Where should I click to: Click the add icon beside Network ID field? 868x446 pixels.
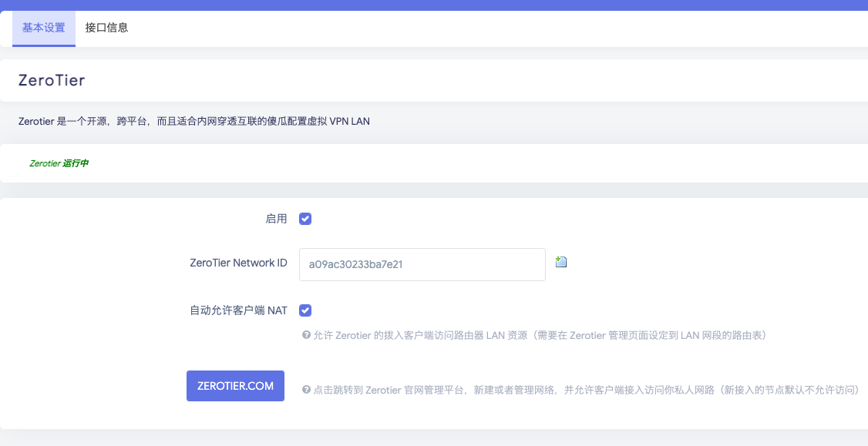click(561, 263)
